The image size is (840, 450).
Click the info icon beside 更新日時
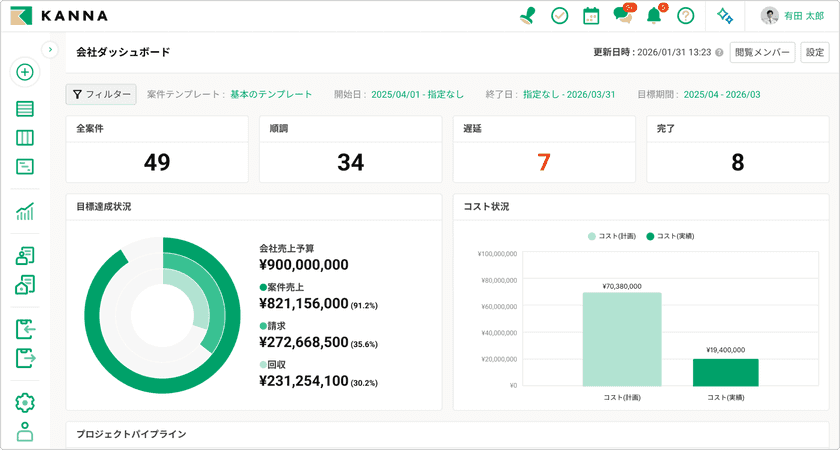[x=719, y=52]
